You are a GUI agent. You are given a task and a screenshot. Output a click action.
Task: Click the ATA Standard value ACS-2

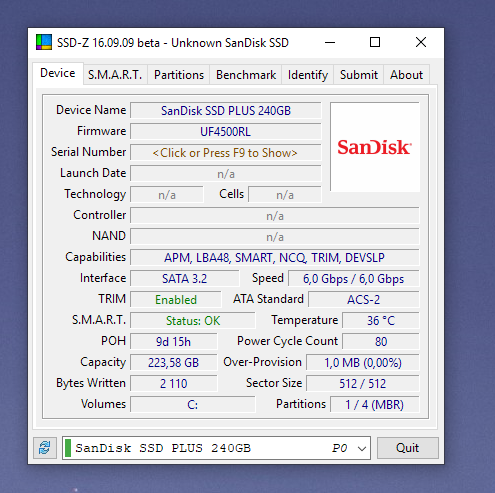(364, 300)
